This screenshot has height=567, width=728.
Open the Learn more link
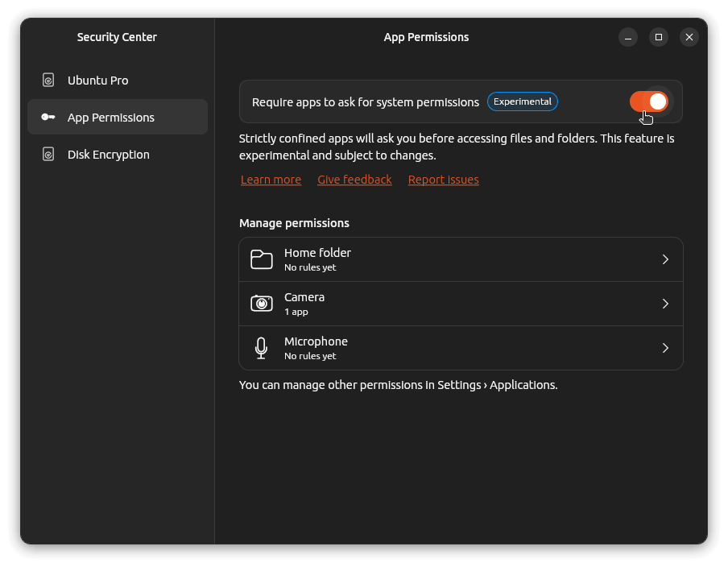point(271,180)
